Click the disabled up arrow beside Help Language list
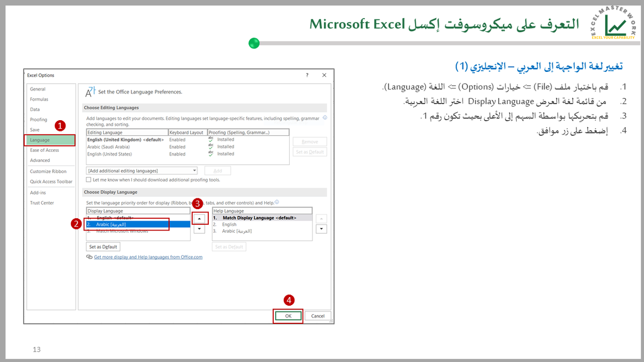 [321, 219]
